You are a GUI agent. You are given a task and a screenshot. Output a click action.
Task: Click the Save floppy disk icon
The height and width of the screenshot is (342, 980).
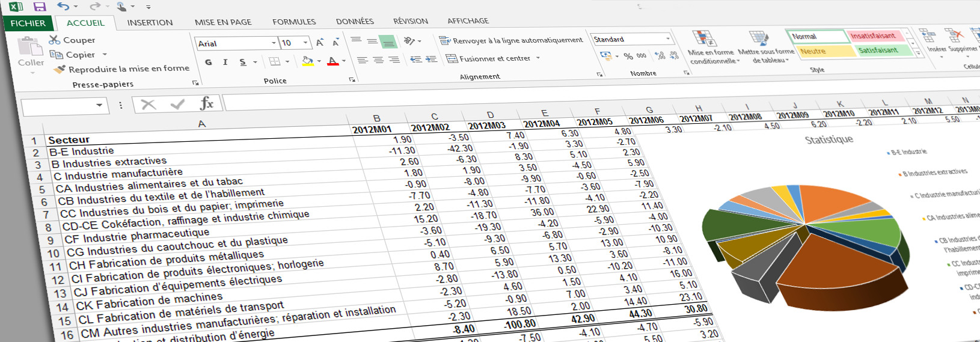click(x=40, y=7)
